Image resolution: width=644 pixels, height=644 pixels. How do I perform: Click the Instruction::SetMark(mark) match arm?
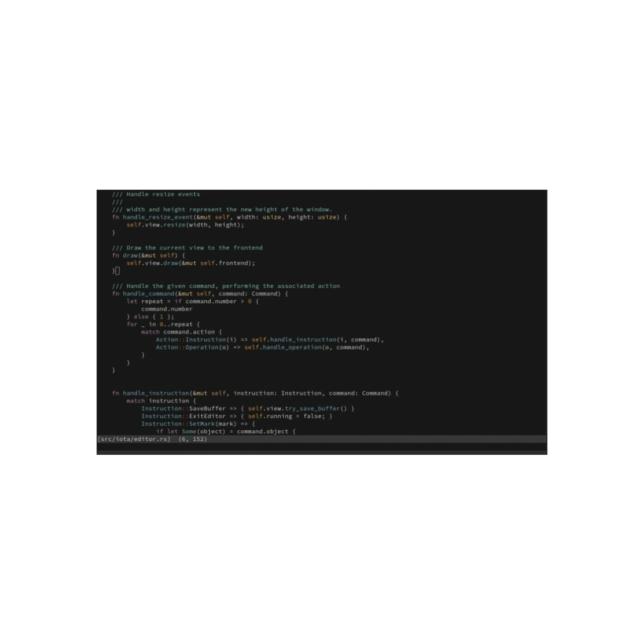(x=189, y=424)
